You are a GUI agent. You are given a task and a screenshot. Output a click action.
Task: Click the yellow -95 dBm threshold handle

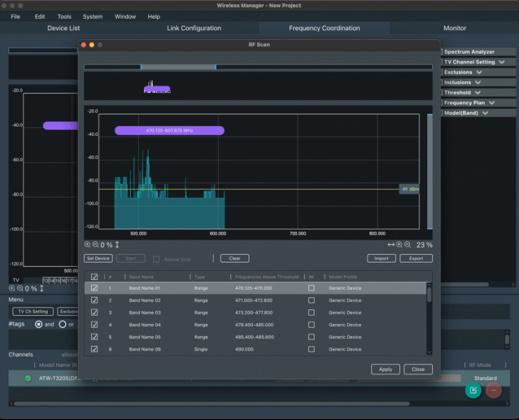(x=409, y=189)
